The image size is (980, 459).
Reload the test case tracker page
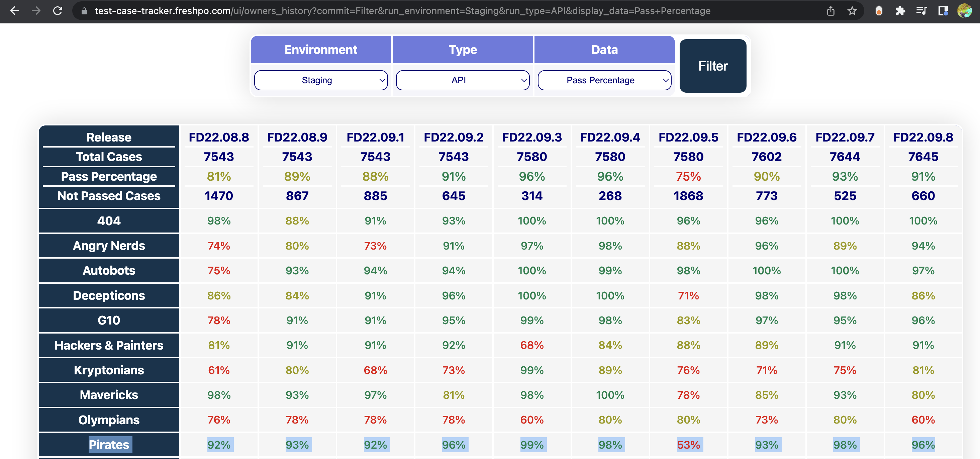pos(58,11)
